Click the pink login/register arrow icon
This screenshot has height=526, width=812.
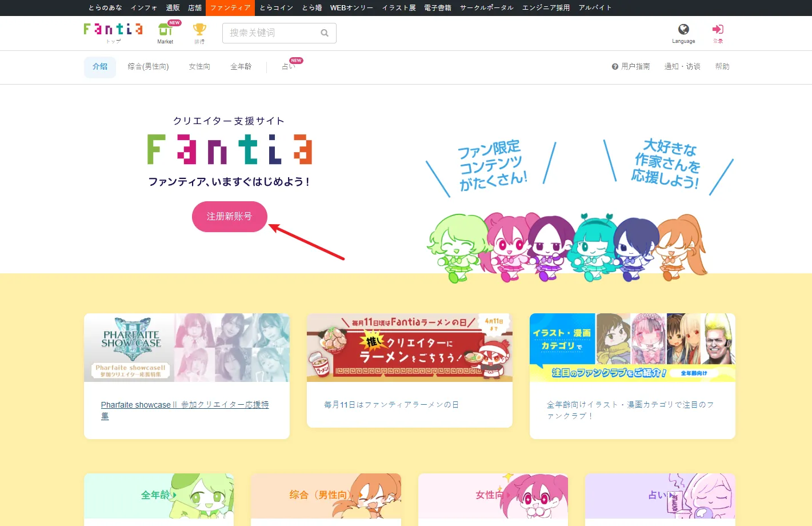click(x=718, y=29)
